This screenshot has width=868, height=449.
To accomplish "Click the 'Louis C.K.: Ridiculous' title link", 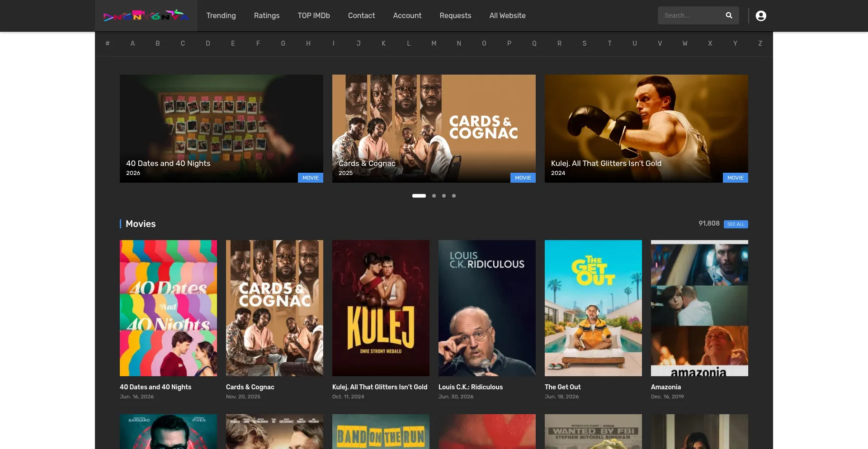I will [x=471, y=387].
